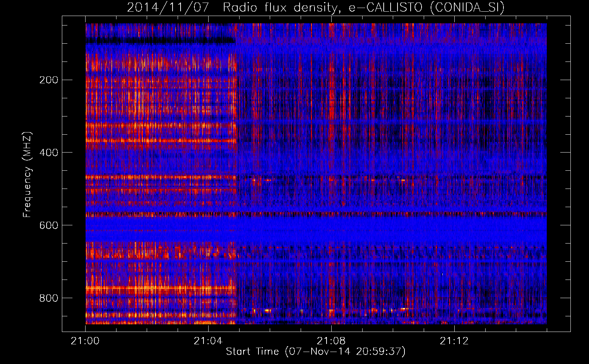Click the 21:12 time tick label
Viewport: 589px width, 364px height.
[x=454, y=341]
